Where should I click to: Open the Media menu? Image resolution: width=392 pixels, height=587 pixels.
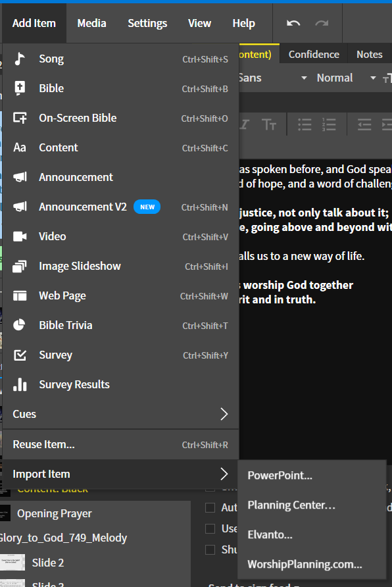tap(91, 23)
